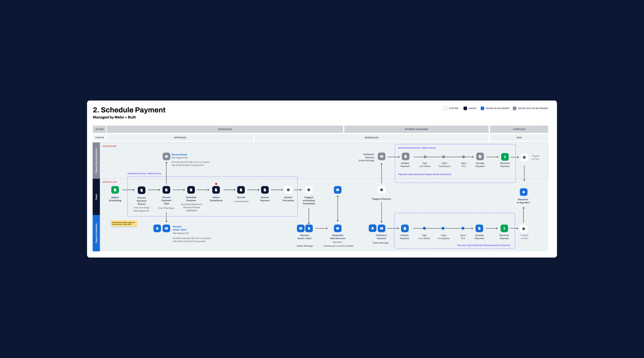Image resolution: width=644 pixels, height=358 pixels.
Task: Click the in-network Accepts Payment document icon
Action: click(479, 228)
